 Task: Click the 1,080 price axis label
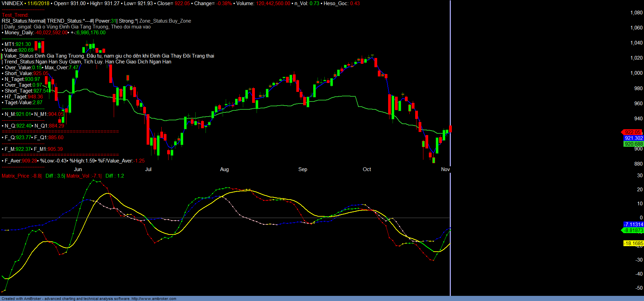tap(636, 13)
